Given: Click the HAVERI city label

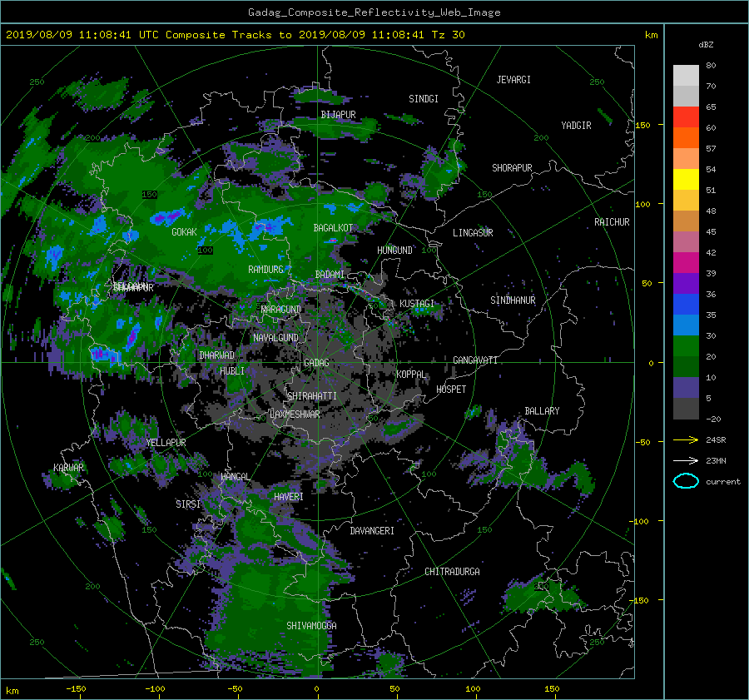Looking at the screenshot, I should coord(289,497).
